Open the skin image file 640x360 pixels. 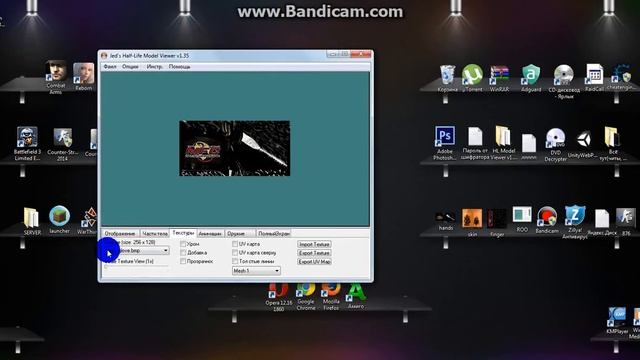click(472, 222)
